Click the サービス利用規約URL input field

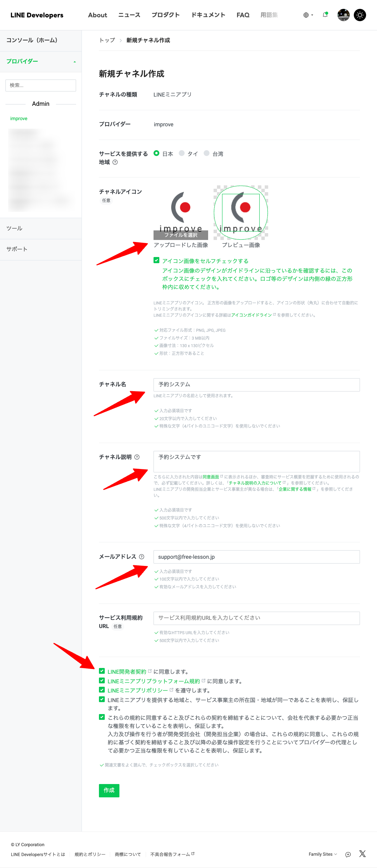[x=257, y=618]
